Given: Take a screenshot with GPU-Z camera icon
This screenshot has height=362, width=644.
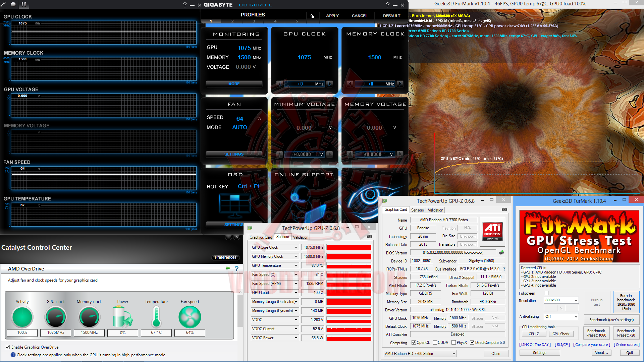Looking at the screenshot, I should 504,209.
